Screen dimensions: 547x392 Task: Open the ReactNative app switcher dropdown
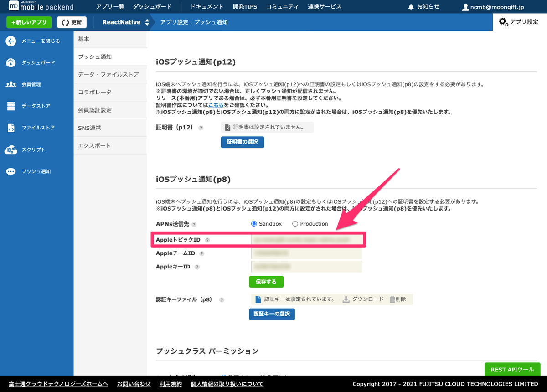[125, 22]
